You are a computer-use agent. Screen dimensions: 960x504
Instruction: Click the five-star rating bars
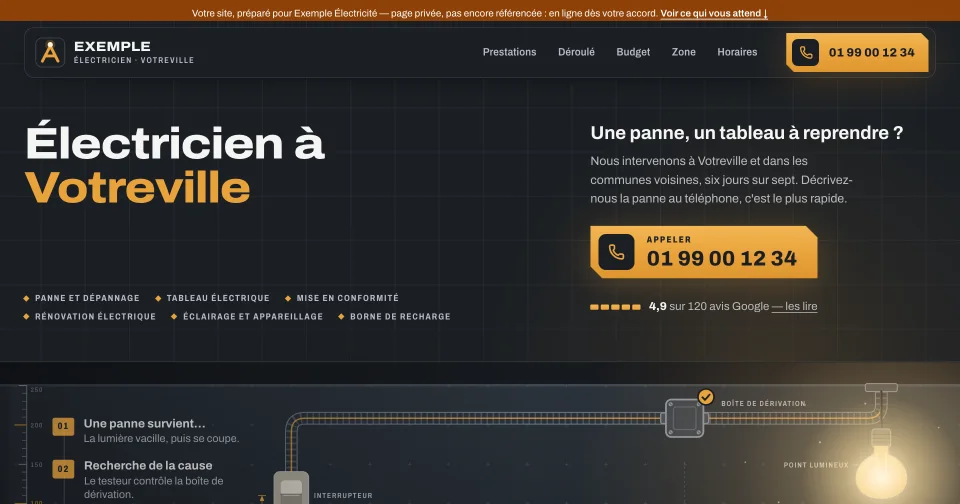coord(615,307)
